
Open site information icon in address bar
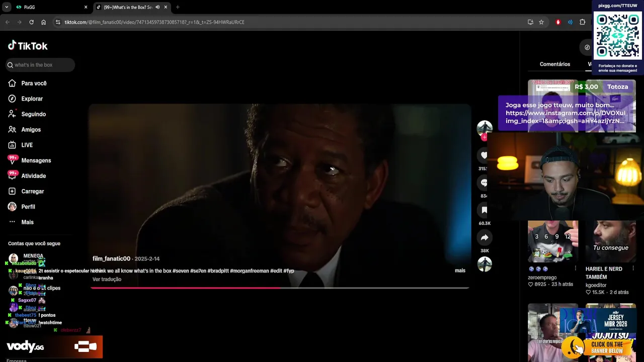pos(58,22)
